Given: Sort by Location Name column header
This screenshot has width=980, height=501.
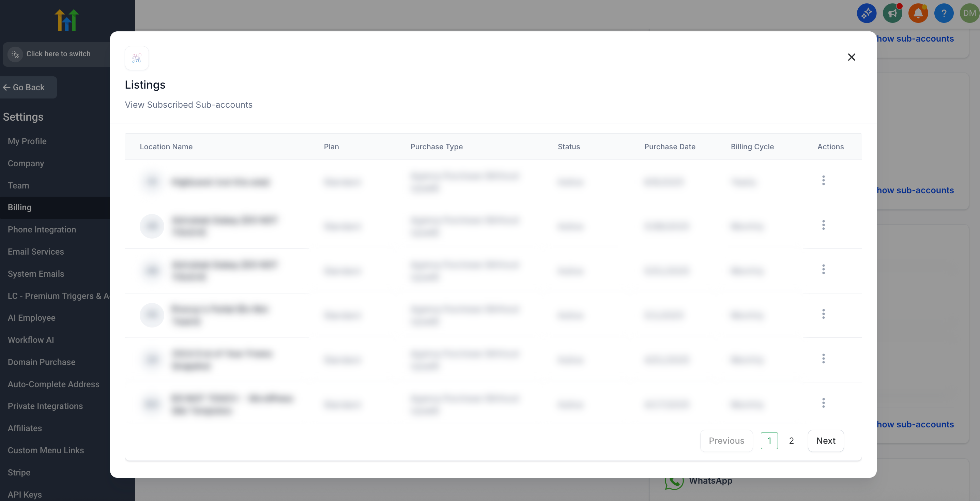Looking at the screenshot, I should click(166, 147).
